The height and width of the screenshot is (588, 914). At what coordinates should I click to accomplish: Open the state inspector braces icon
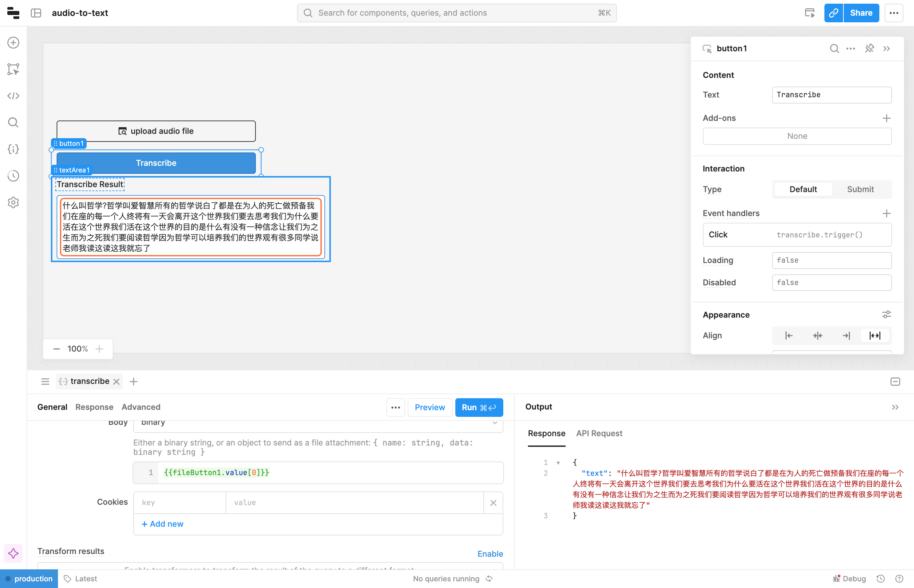13,149
